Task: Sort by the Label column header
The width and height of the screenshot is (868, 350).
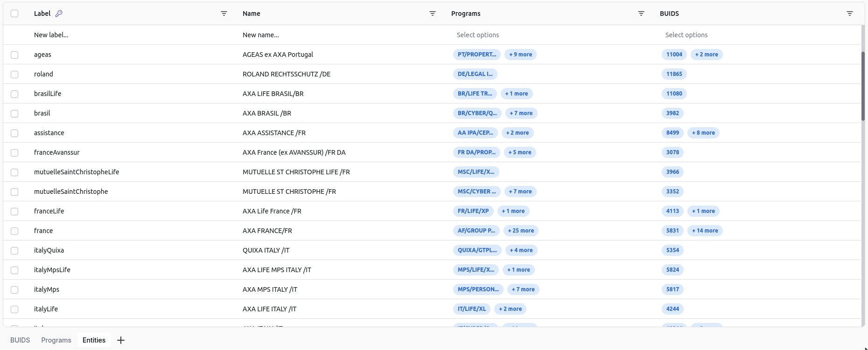Action: [x=42, y=14]
